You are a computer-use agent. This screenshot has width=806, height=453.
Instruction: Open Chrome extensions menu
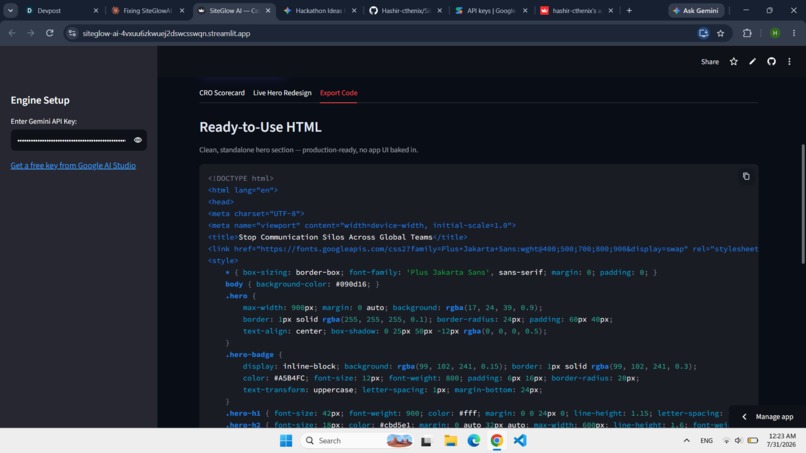tap(747, 33)
